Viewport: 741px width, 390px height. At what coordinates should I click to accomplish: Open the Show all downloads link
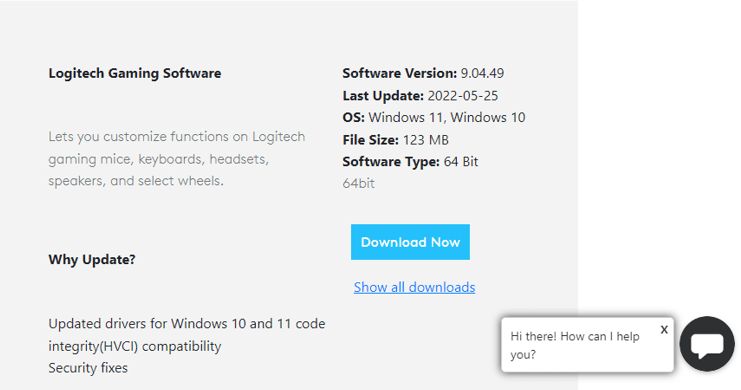(414, 287)
